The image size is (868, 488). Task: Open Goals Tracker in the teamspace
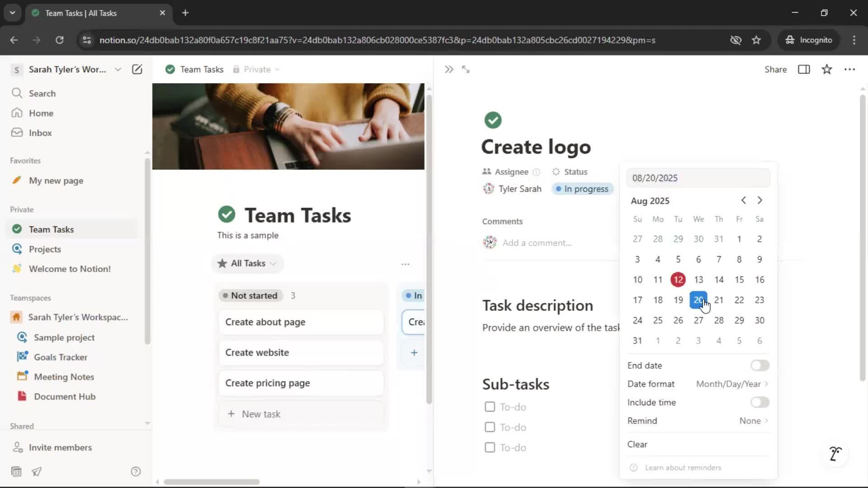coord(61,357)
